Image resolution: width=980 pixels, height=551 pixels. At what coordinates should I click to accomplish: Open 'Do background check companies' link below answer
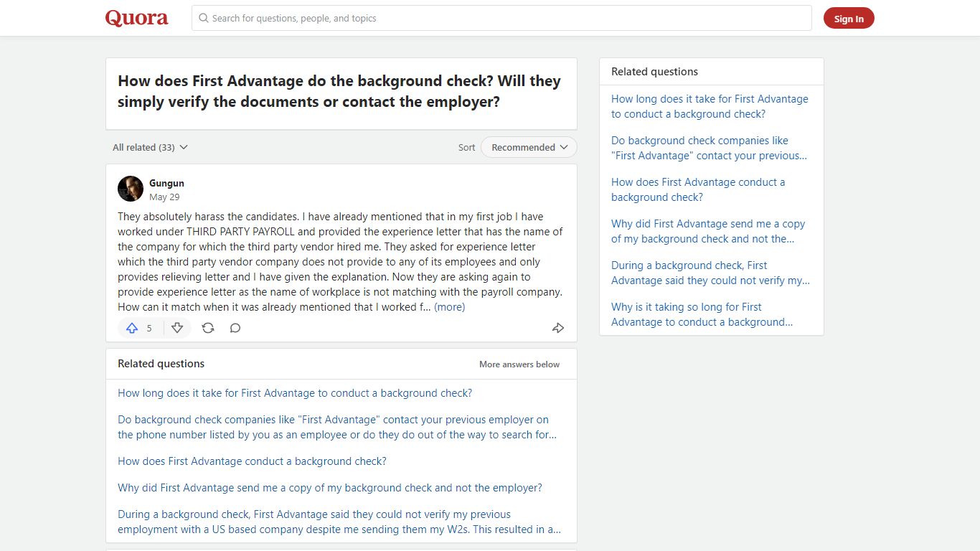click(337, 427)
